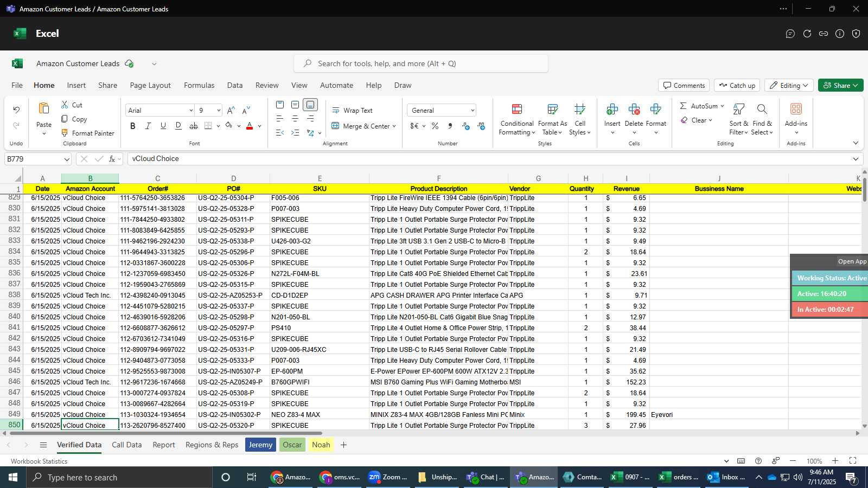Open the Find & Select menu
The height and width of the screenshot is (488, 868).
(762, 119)
